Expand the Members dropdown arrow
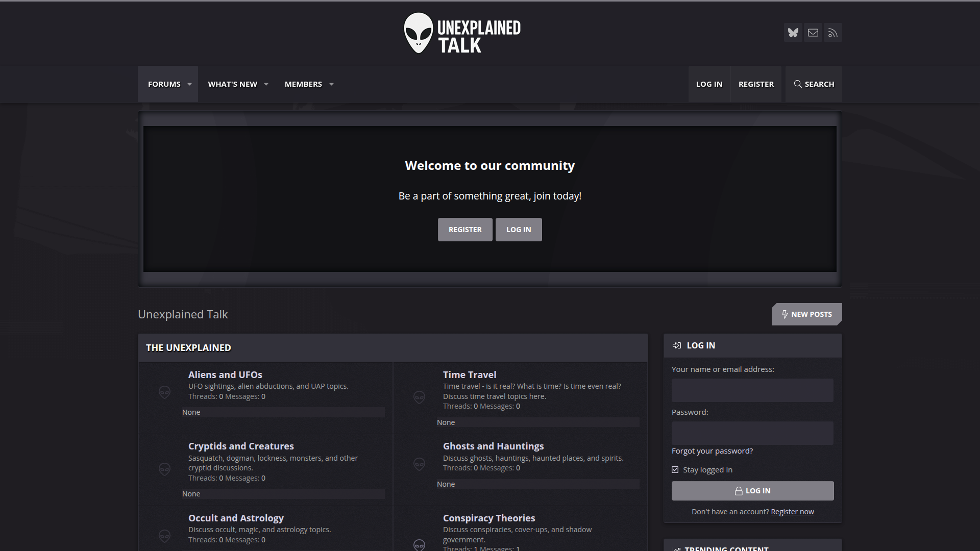 coord(331,84)
